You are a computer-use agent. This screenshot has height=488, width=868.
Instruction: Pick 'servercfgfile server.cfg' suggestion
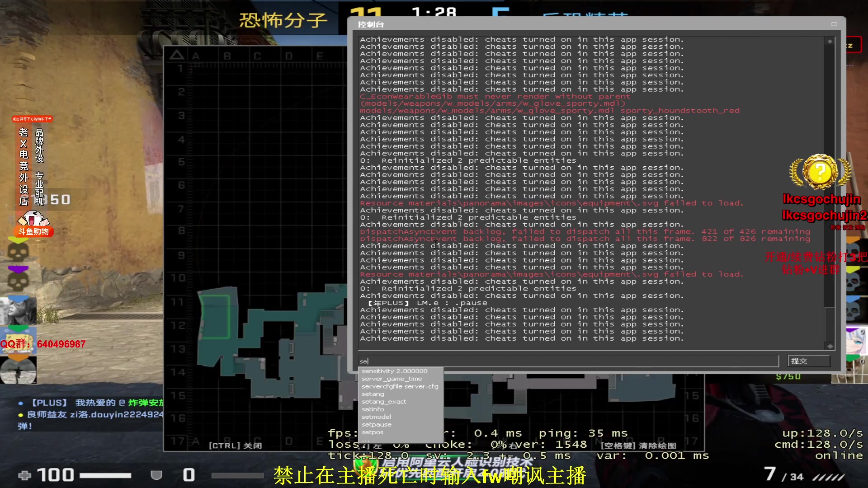[x=401, y=387]
